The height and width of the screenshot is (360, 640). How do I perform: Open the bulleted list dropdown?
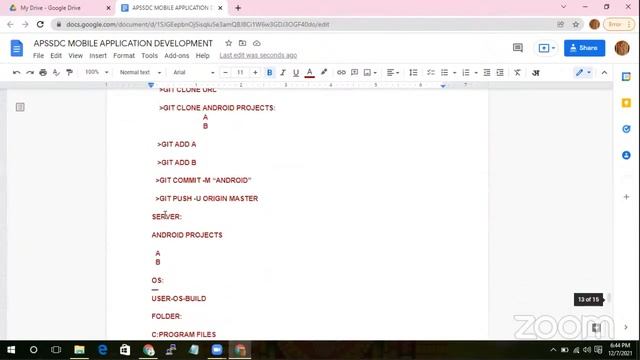coord(448,73)
